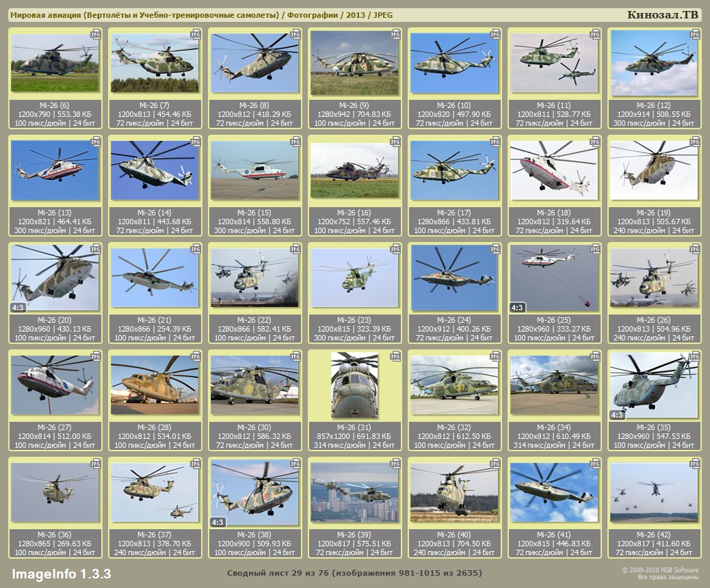710x588 pixels.
Task: Click the 'Mi-26 (39)' caption text
Action: coord(354,534)
